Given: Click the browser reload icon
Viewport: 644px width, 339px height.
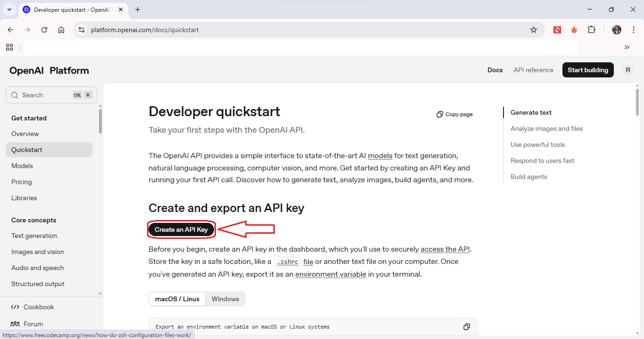Looking at the screenshot, I should [44, 30].
